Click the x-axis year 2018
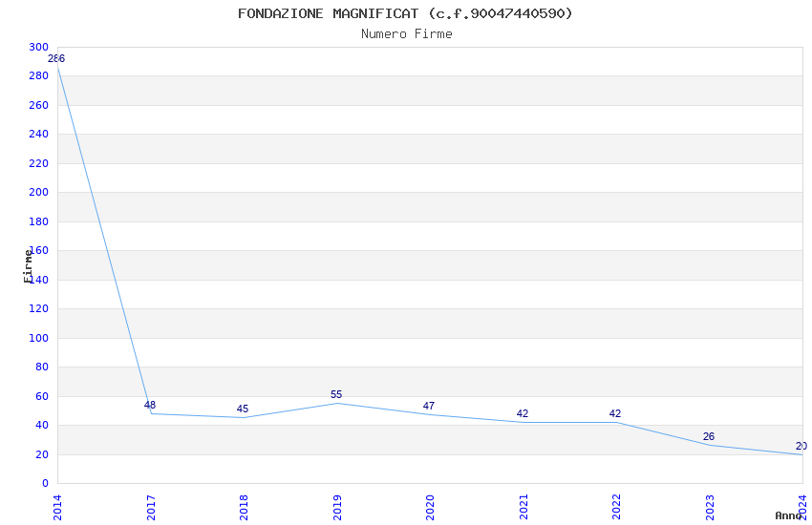 click(x=244, y=508)
